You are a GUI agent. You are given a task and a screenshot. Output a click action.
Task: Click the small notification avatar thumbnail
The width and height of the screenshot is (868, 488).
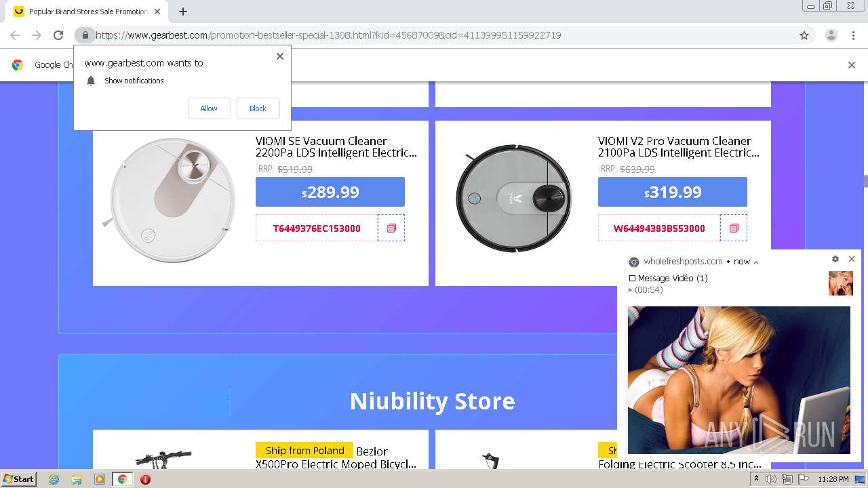tap(841, 283)
